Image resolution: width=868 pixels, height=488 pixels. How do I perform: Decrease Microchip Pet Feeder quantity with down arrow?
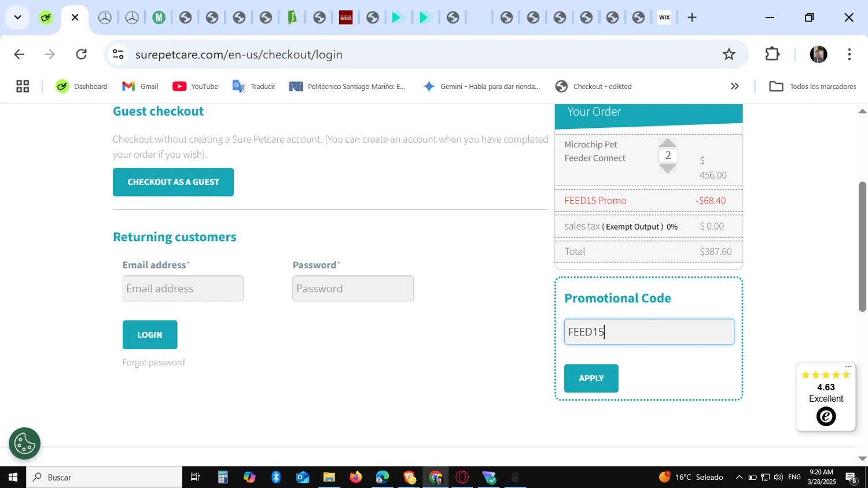point(668,169)
